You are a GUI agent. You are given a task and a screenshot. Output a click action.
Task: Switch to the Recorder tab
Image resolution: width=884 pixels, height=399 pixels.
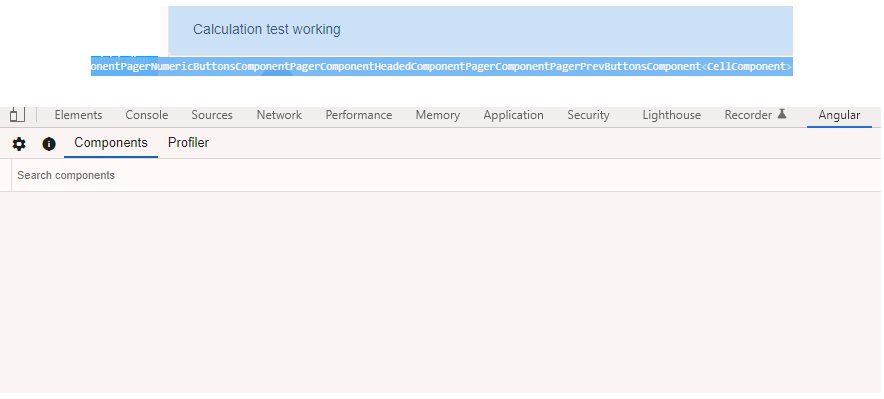click(x=748, y=115)
